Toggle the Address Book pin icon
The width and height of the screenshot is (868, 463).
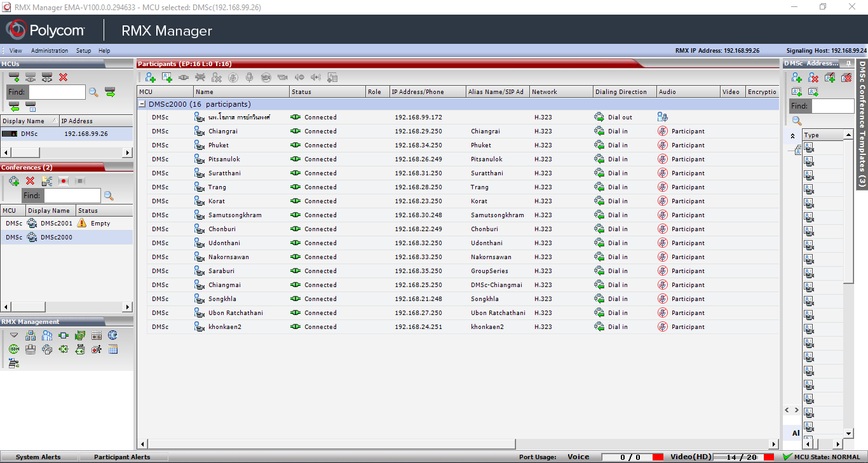[848, 64]
